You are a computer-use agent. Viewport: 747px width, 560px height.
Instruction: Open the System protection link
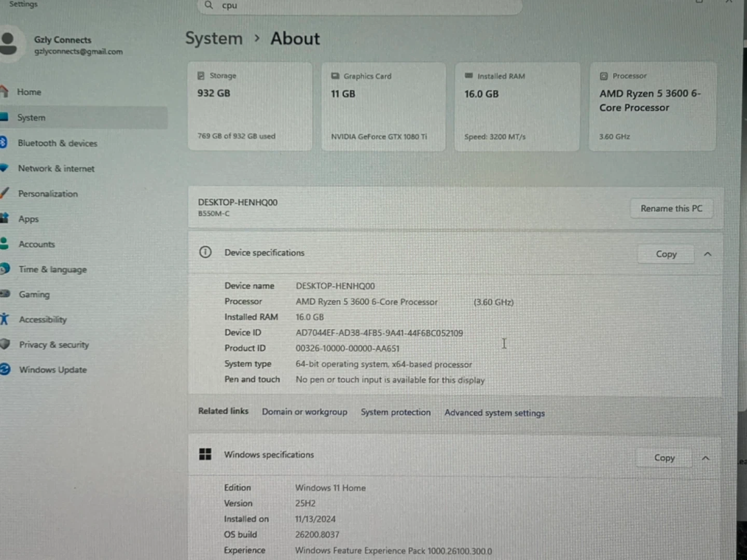point(395,412)
